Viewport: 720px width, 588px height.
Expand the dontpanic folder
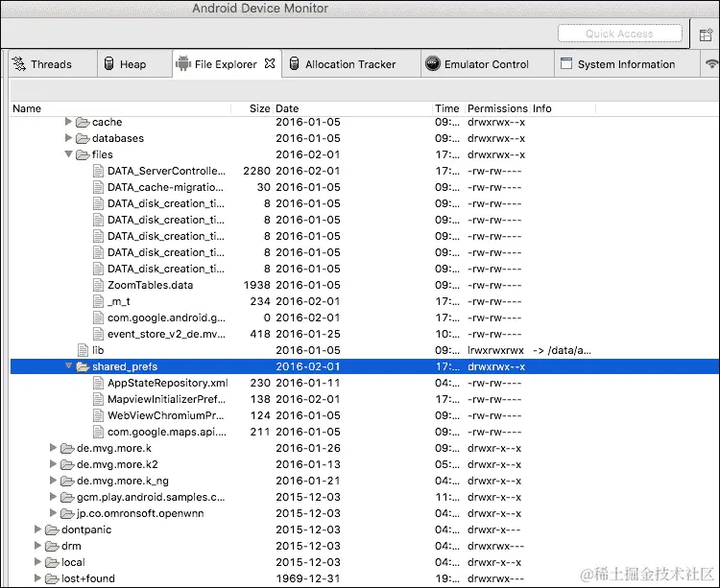38,529
